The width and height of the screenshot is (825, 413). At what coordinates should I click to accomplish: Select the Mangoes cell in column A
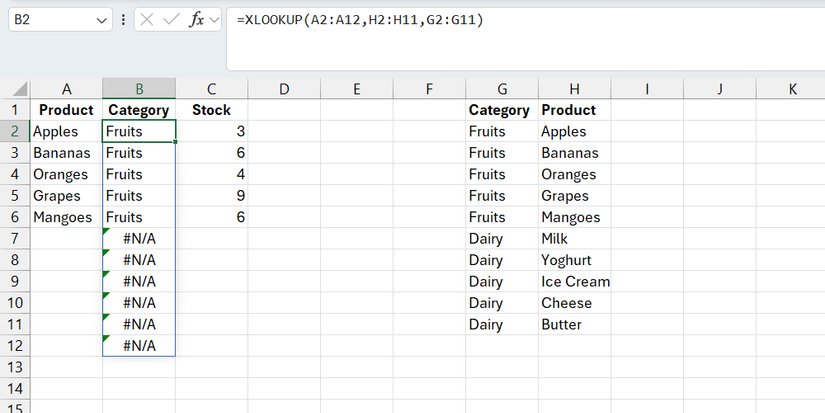click(x=62, y=217)
